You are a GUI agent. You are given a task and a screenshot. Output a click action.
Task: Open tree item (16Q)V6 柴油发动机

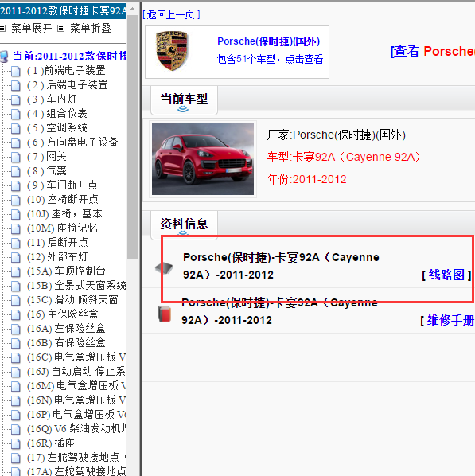click(76, 429)
